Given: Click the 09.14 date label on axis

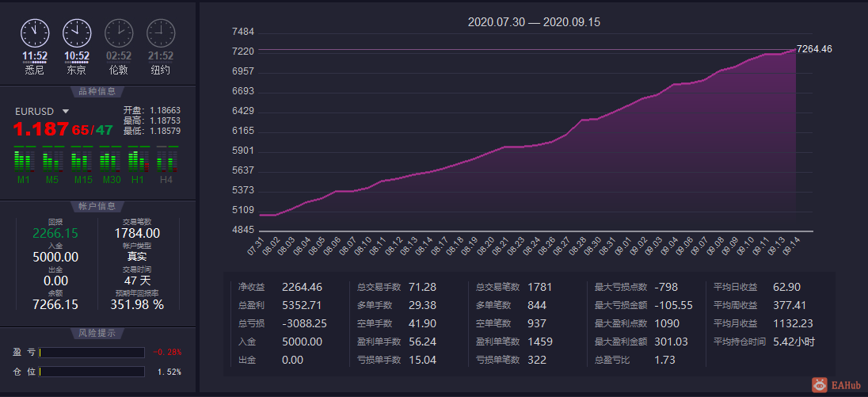Looking at the screenshot, I should tap(790, 245).
